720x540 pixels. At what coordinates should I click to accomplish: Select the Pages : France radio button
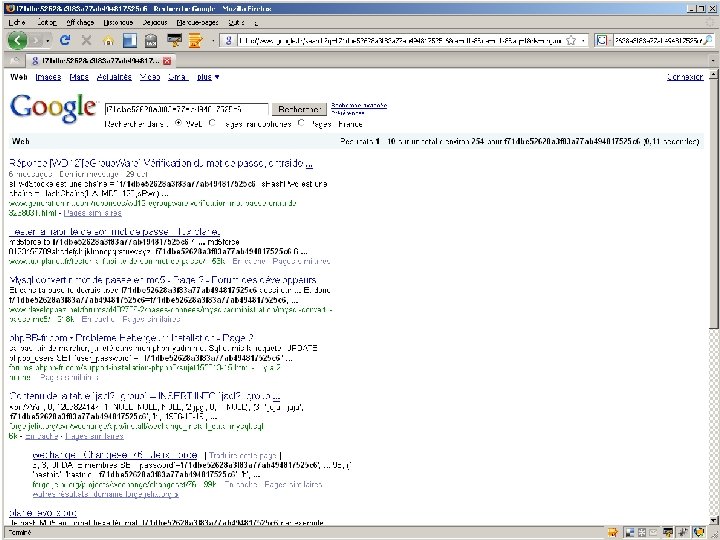point(301,123)
